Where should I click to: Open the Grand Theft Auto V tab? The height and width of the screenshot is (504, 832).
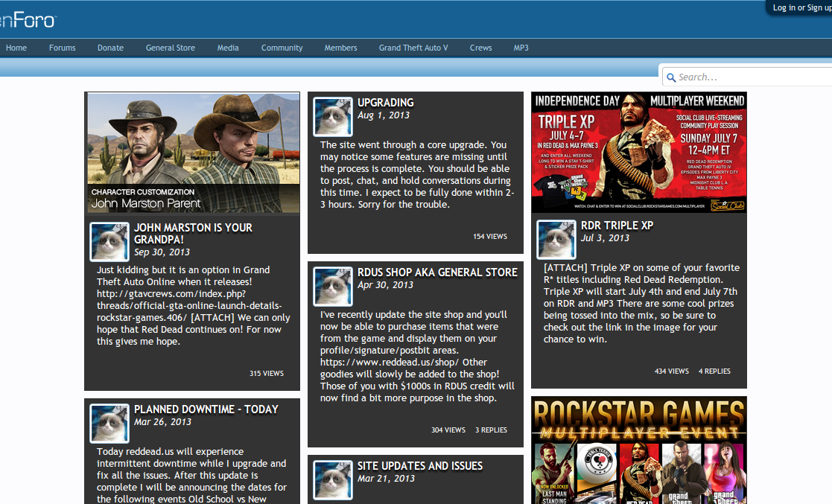[x=413, y=48]
